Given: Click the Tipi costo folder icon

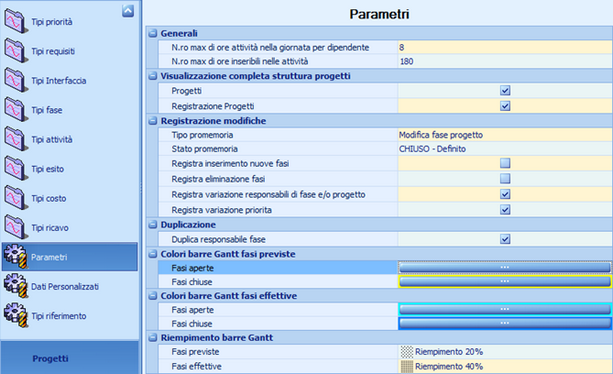Looking at the screenshot, I should (16, 198).
